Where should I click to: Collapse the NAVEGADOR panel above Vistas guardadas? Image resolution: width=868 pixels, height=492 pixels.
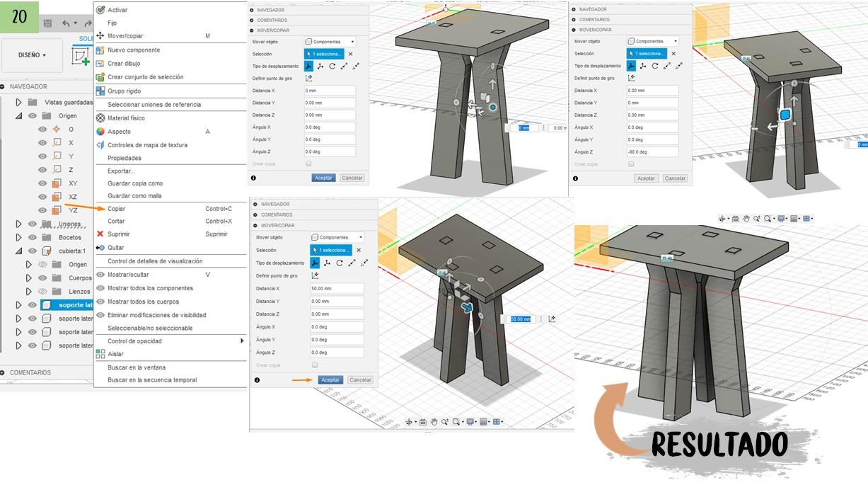click(4, 86)
